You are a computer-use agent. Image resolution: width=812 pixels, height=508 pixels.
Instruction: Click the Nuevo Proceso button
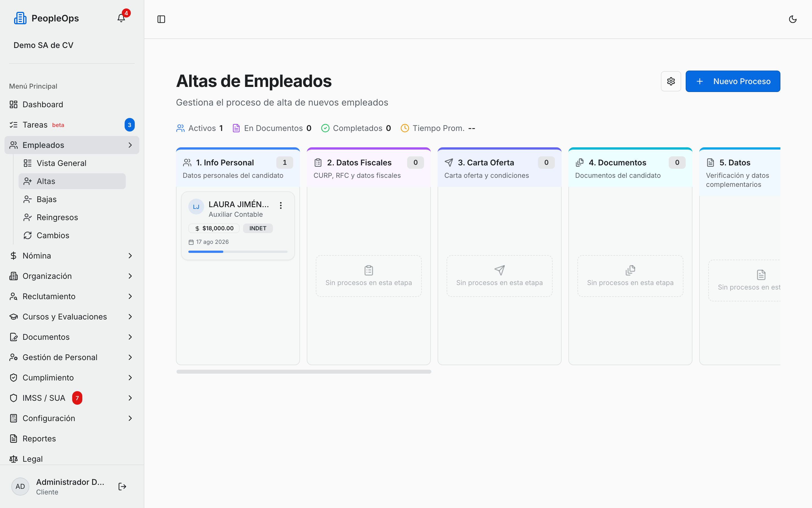[733, 81]
